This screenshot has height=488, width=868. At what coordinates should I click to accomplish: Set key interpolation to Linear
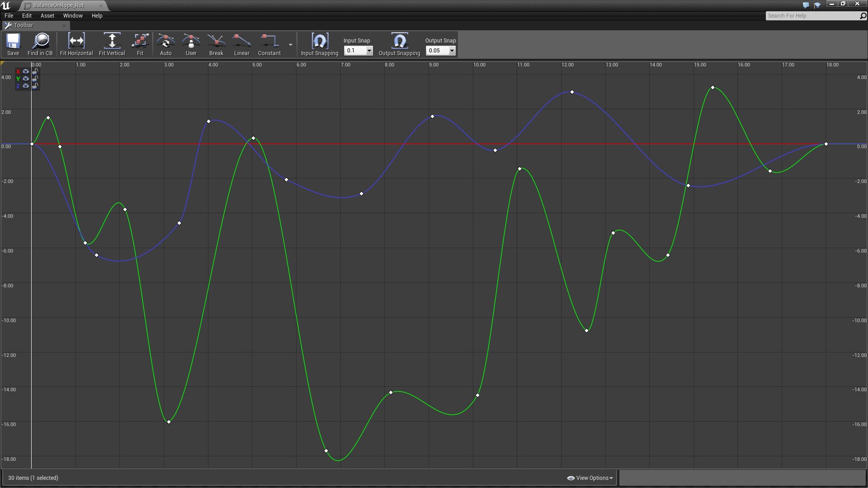click(241, 44)
